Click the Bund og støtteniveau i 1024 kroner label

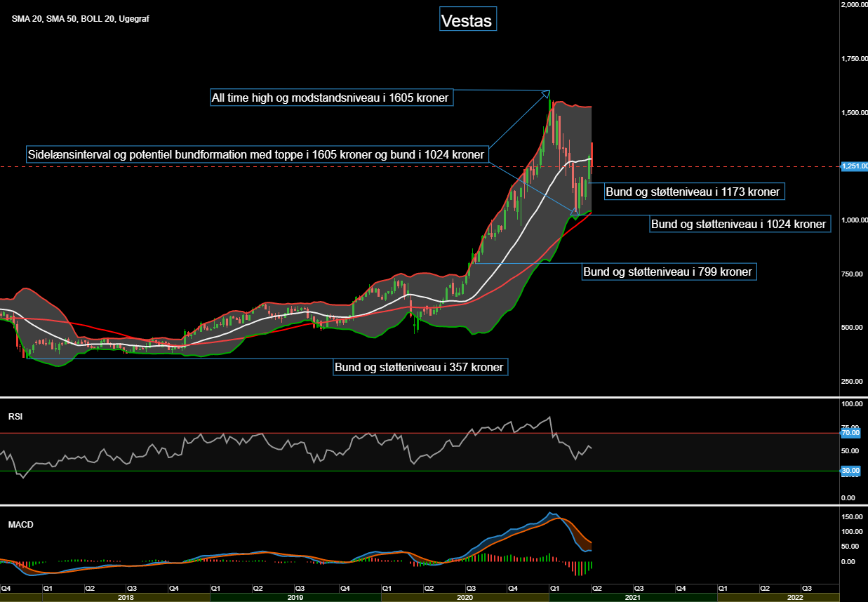click(740, 224)
